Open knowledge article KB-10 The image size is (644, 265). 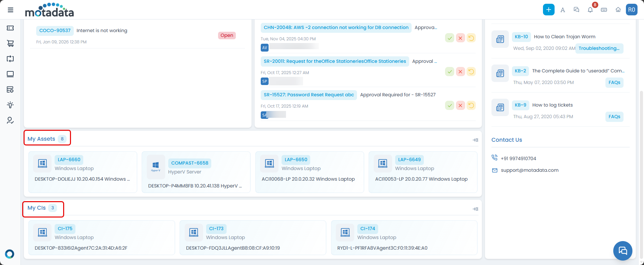(521, 37)
